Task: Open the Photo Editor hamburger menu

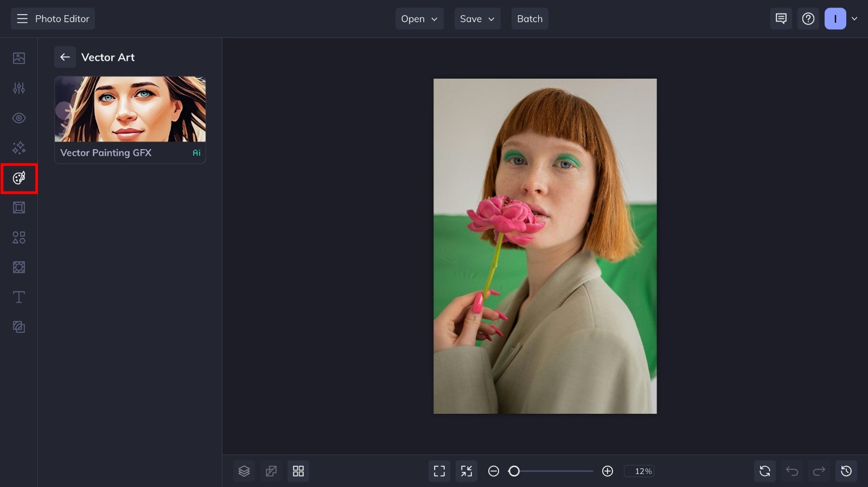Action: [x=22, y=19]
